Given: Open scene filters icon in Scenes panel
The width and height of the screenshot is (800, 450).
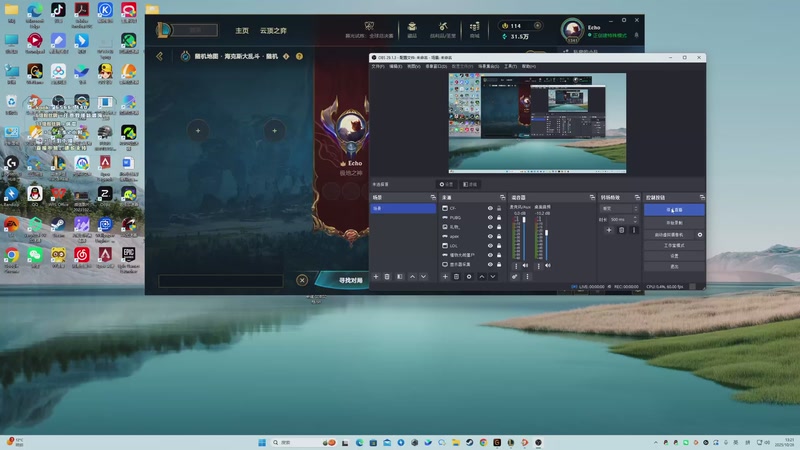Looking at the screenshot, I should point(399,277).
